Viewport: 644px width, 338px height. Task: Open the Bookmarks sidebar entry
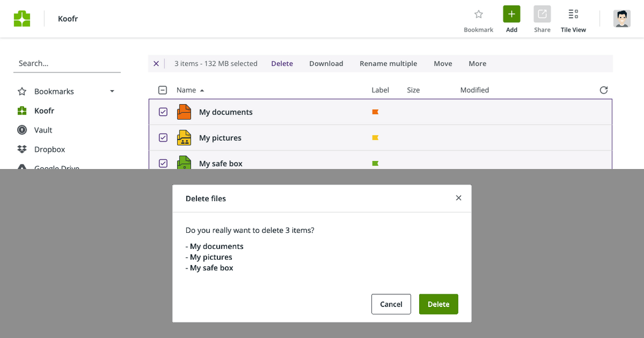click(54, 91)
